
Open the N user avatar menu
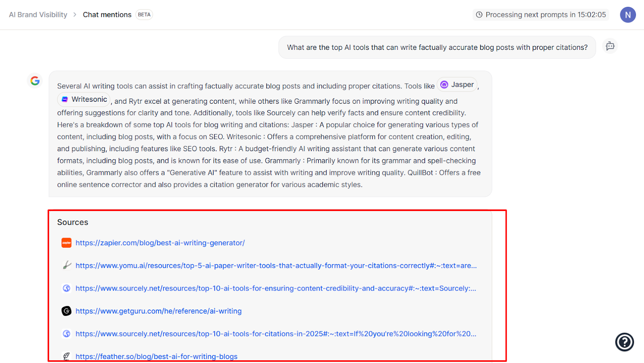tap(628, 15)
